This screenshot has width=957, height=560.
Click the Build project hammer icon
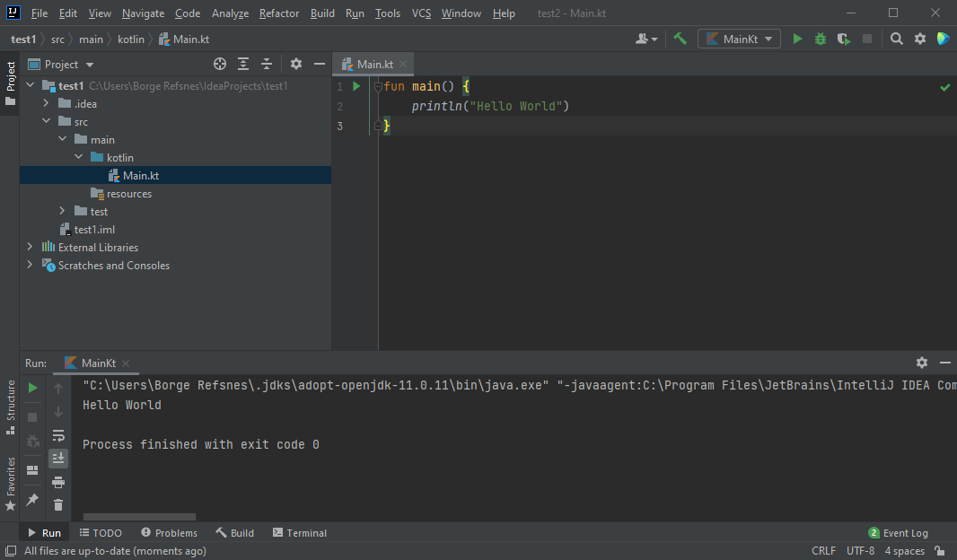click(680, 39)
